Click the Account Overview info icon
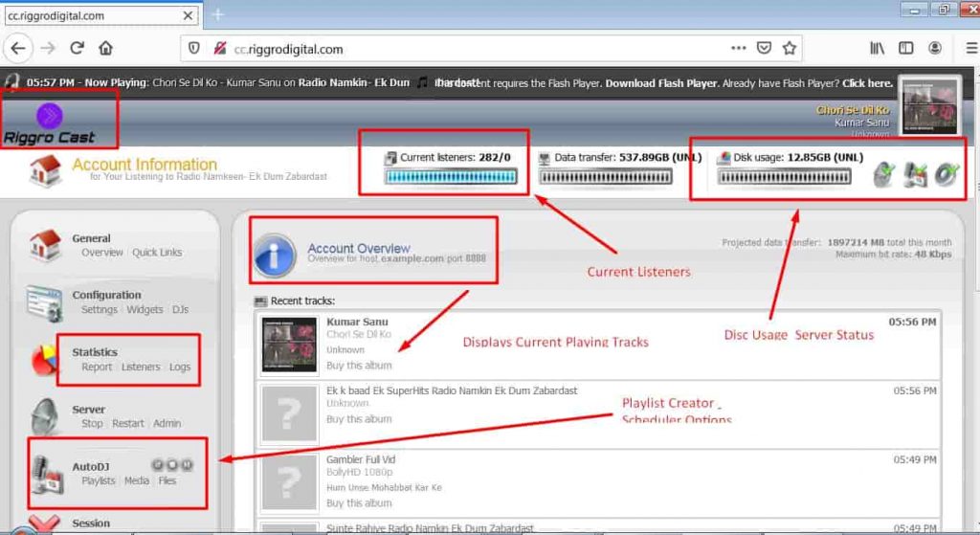 tap(275, 255)
